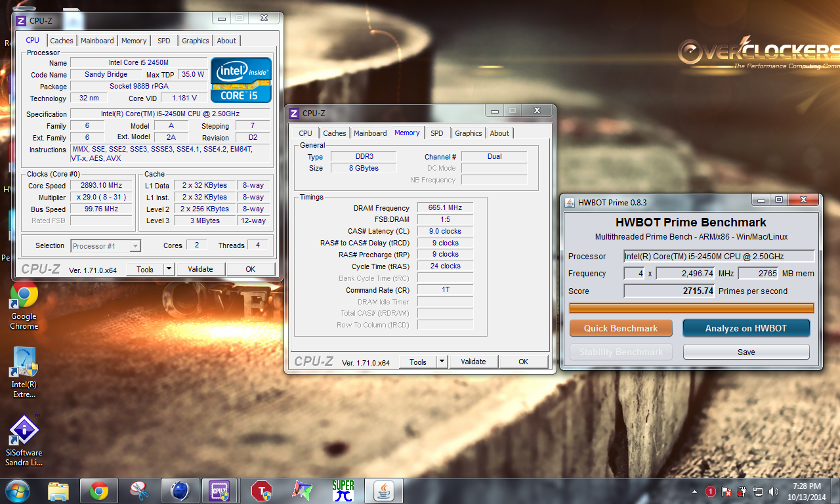Open the red T taskbar application

pyautogui.click(x=262, y=491)
